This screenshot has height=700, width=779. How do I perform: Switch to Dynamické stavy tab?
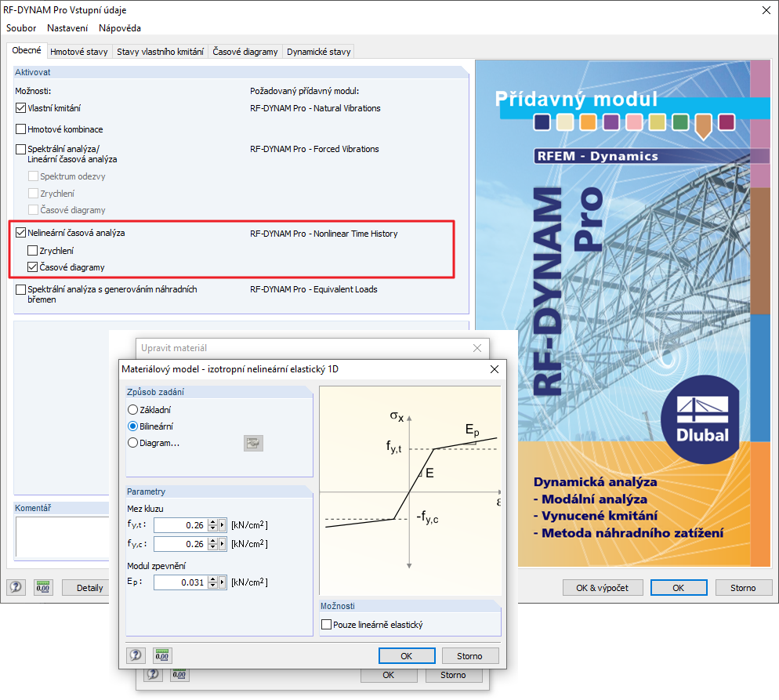click(318, 52)
